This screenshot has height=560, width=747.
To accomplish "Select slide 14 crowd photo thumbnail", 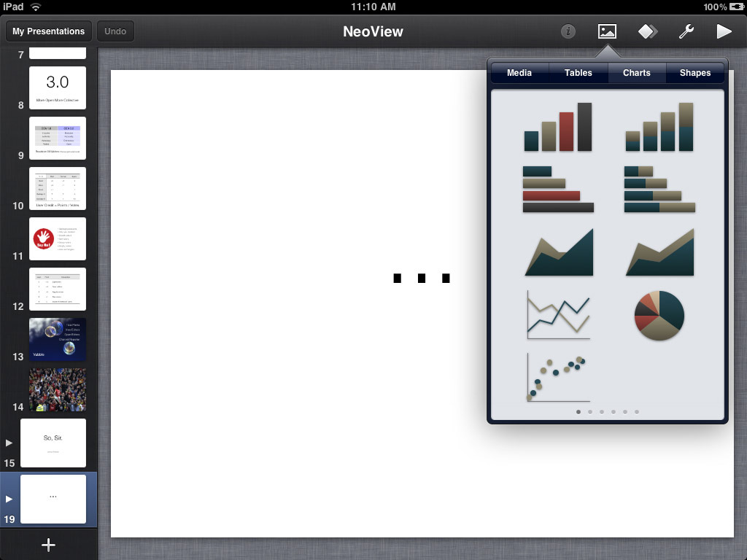I will point(58,390).
